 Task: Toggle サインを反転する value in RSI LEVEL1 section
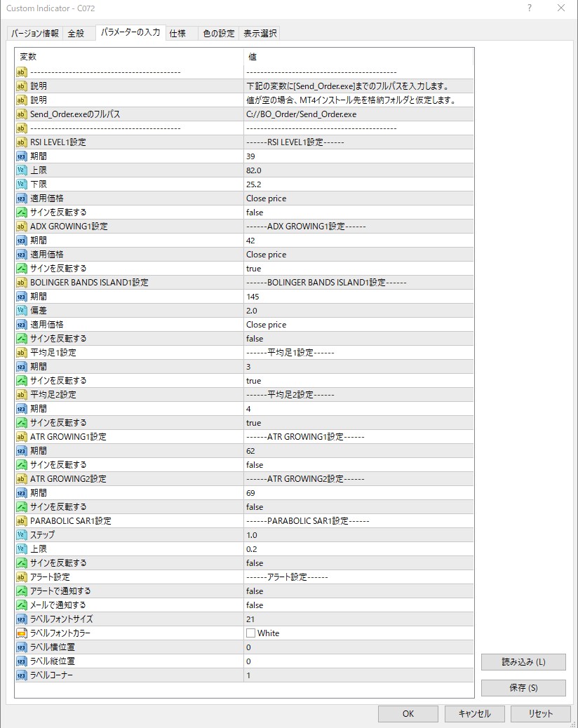[x=358, y=213]
